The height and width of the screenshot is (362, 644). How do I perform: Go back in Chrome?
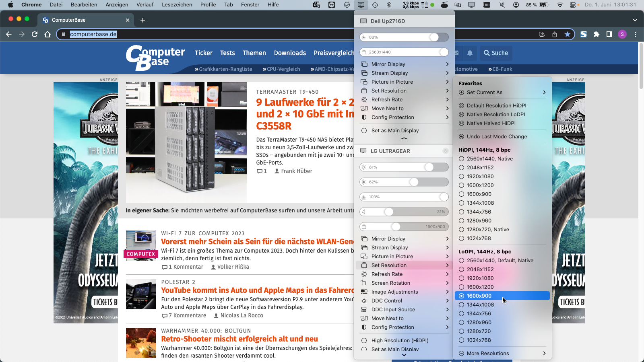pos(9,34)
